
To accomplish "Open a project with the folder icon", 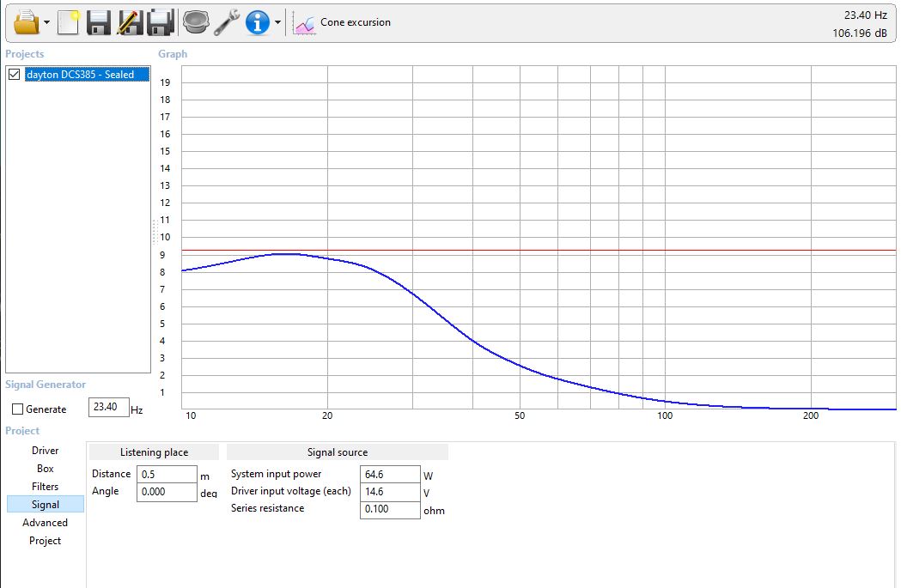I will click(27, 22).
